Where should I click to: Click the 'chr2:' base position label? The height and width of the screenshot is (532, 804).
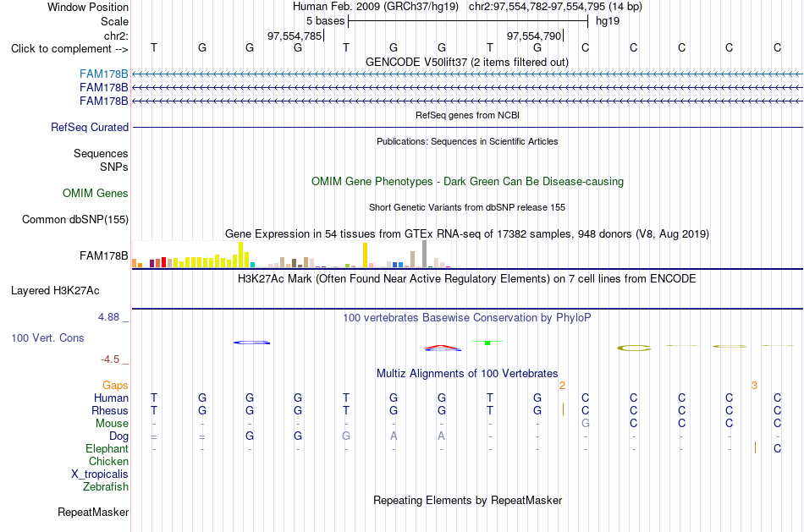(117, 36)
